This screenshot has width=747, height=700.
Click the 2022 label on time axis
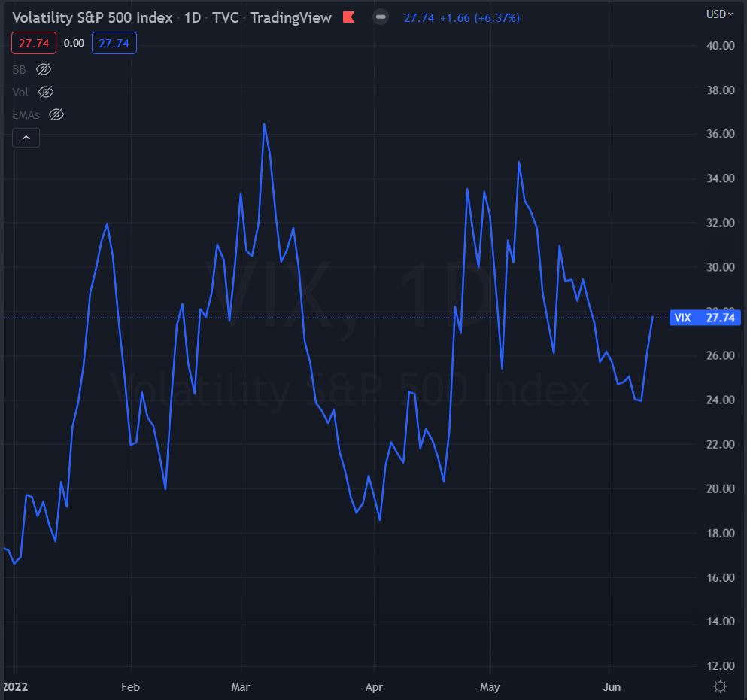click(x=15, y=687)
